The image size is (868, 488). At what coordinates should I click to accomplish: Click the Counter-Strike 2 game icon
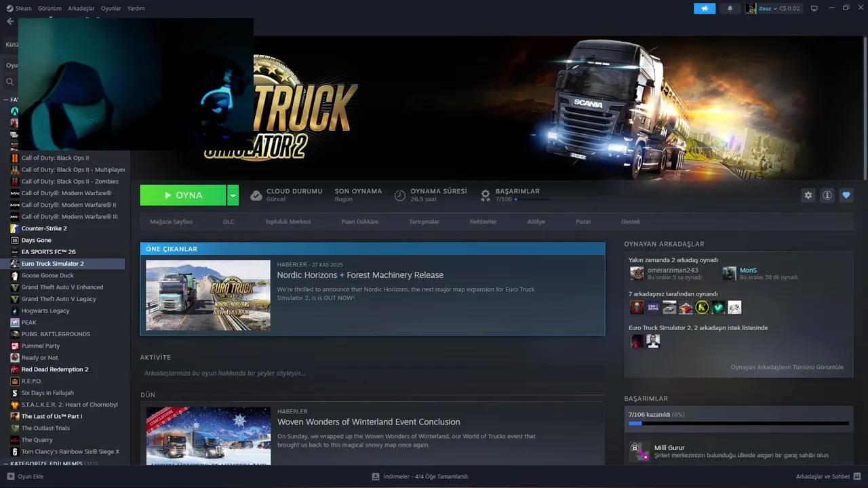click(15, 228)
